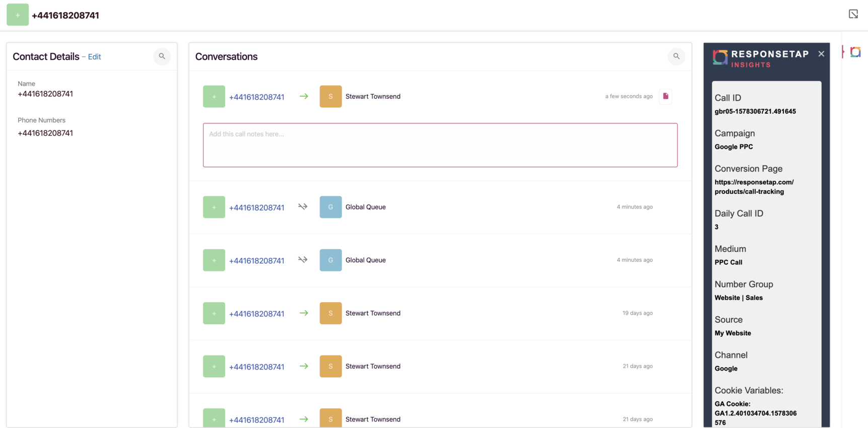The height and width of the screenshot is (428, 868).
Task: Click the 'a few seconds ago' timestamp
Action: (x=629, y=96)
